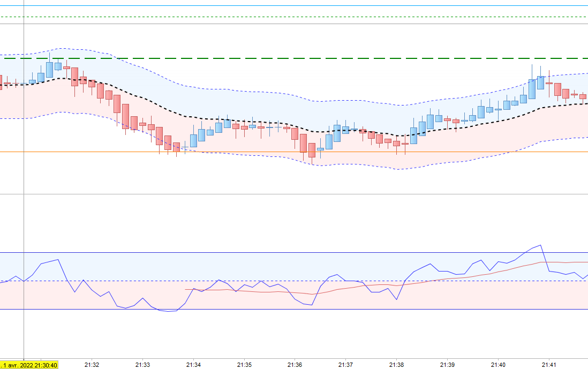Select the thin green dotted line near top
This screenshot has width=588, height=369.
(294, 17)
